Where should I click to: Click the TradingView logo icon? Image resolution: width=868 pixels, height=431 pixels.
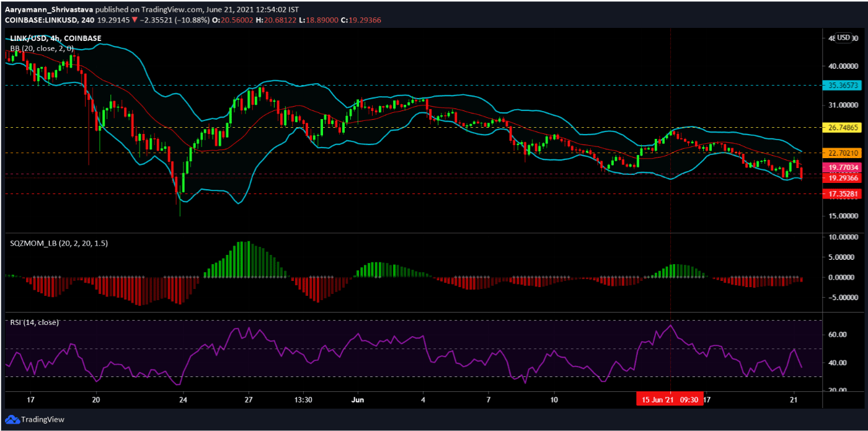click(11, 420)
